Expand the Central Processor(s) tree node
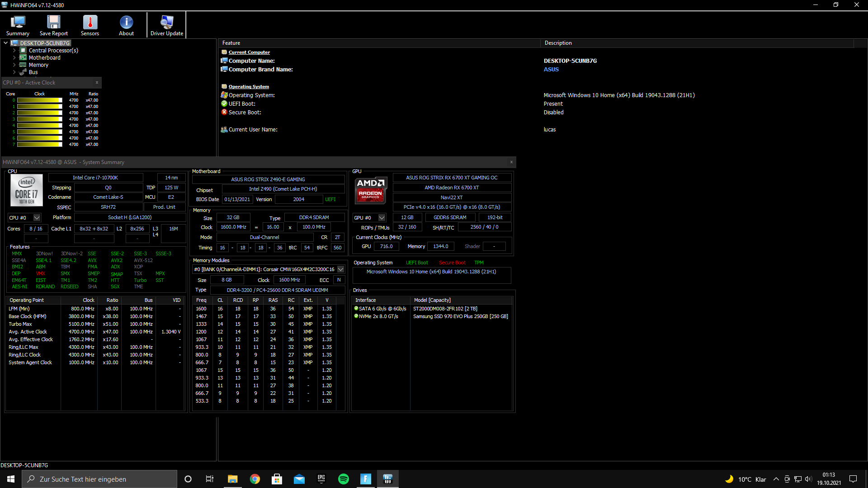Screen dimensions: 868x488 (x=14, y=50)
